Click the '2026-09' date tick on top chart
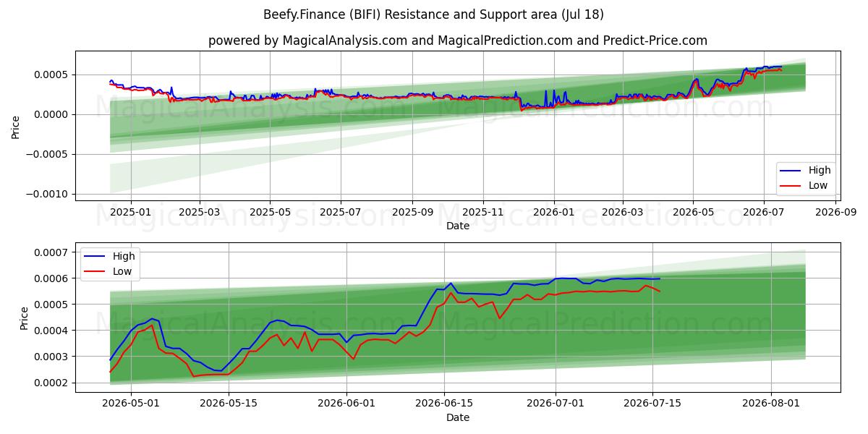Viewport: 868px width, 434px height. click(x=835, y=213)
